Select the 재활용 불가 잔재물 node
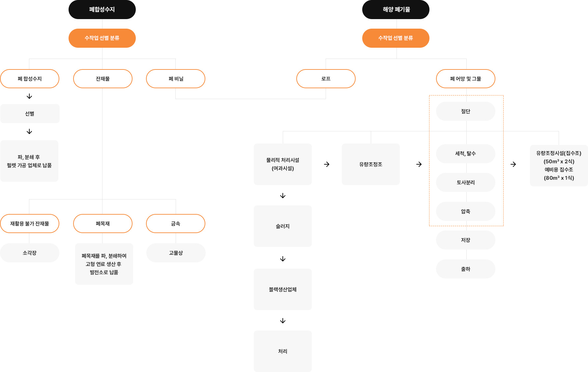Image resolution: width=588 pixels, height=372 pixels. coord(30,224)
